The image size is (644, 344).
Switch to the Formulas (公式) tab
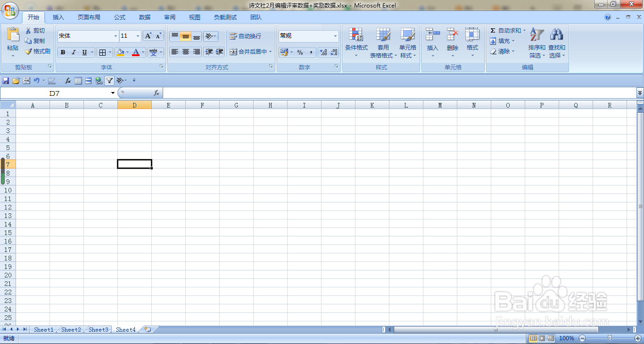tap(120, 17)
